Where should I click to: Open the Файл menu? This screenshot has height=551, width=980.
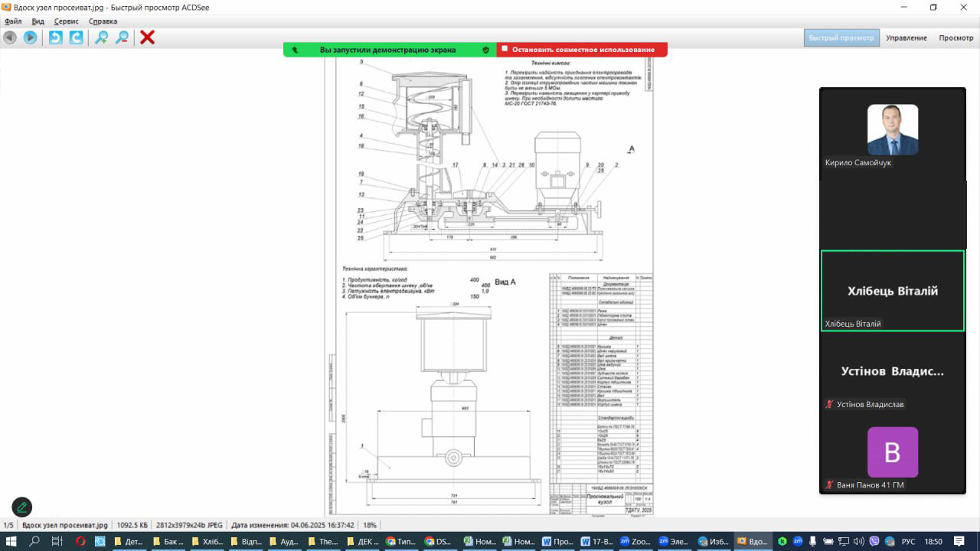tap(13, 21)
